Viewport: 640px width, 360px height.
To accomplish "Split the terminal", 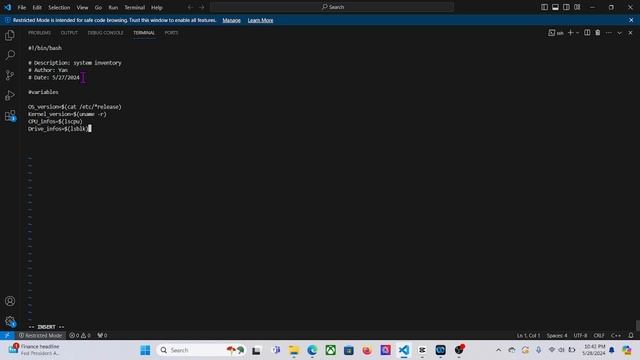I will click(x=587, y=33).
